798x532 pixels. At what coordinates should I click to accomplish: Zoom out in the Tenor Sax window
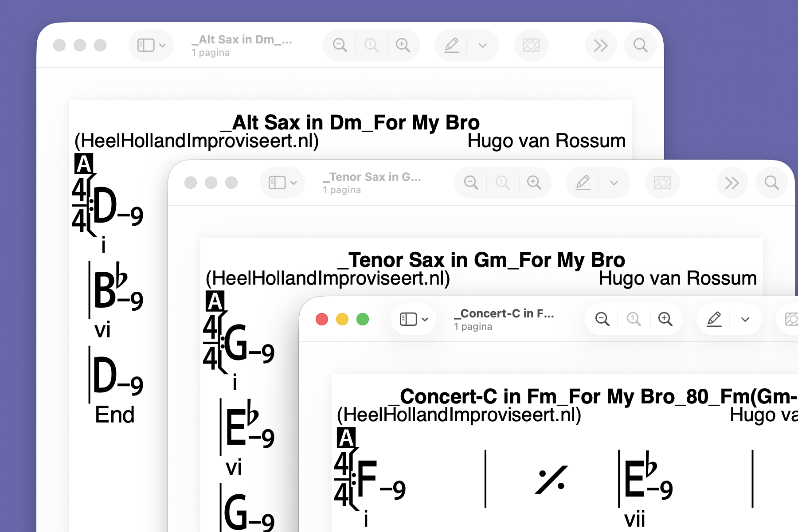(471, 183)
